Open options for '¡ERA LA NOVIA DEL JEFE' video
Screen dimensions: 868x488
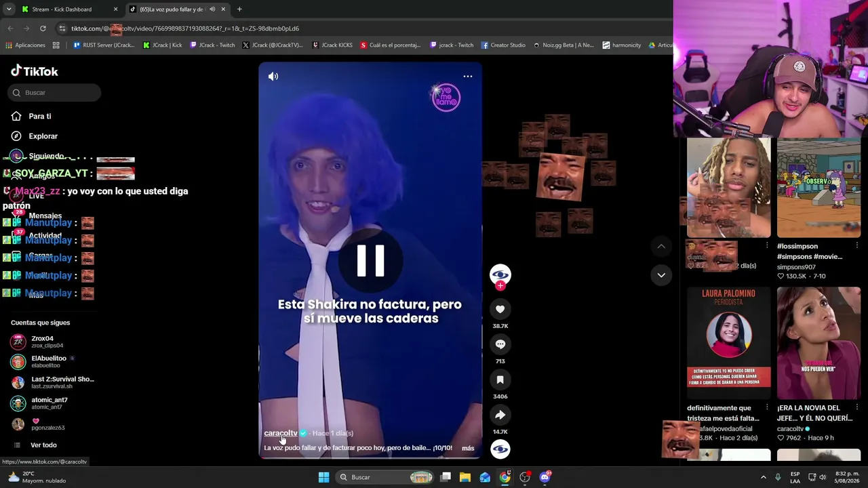pos(857,407)
